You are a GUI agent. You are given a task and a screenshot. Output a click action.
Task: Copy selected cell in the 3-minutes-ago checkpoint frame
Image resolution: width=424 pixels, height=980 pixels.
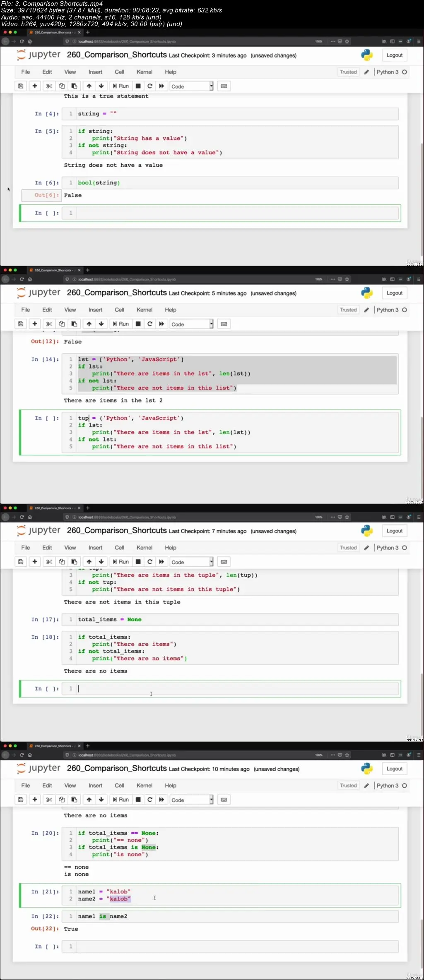click(x=62, y=86)
